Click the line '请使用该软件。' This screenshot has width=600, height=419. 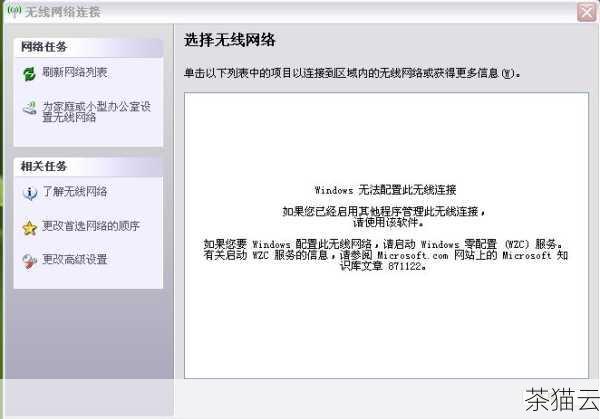388,222
